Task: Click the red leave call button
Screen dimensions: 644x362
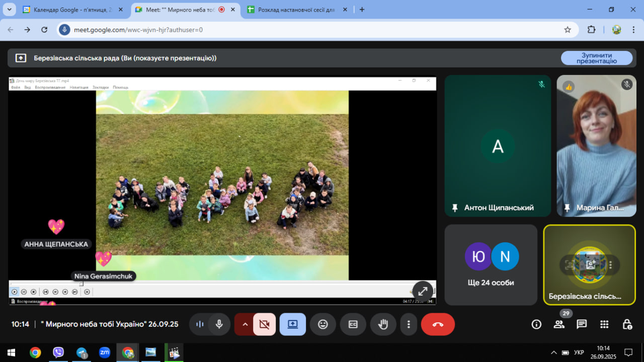Action: pos(437,324)
